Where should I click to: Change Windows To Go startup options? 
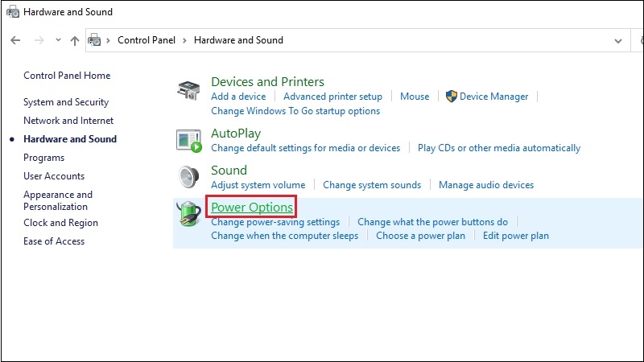coord(295,111)
